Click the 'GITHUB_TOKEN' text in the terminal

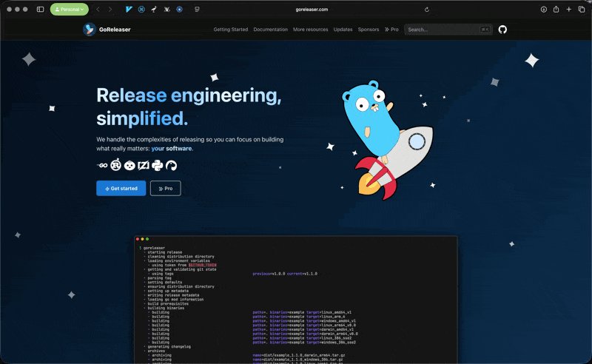click(202, 265)
